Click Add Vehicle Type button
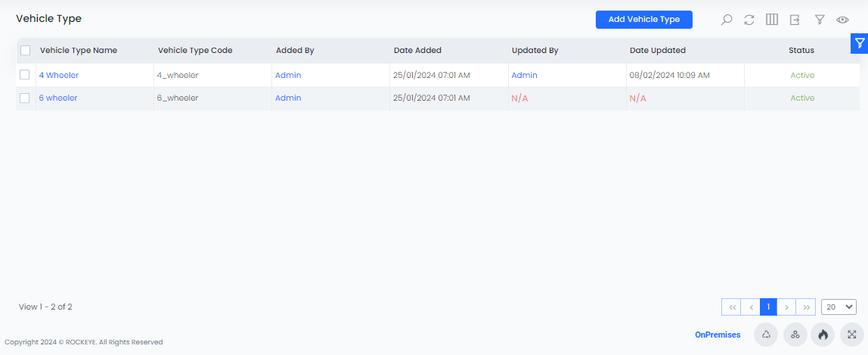 pos(643,20)
